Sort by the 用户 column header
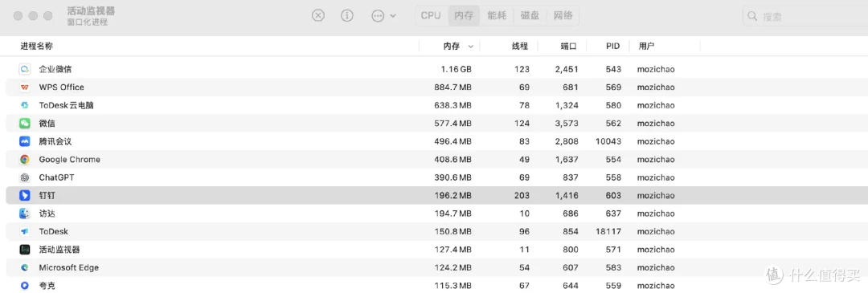The width and height of the screenshot is (868, 293). click(646, 47)
